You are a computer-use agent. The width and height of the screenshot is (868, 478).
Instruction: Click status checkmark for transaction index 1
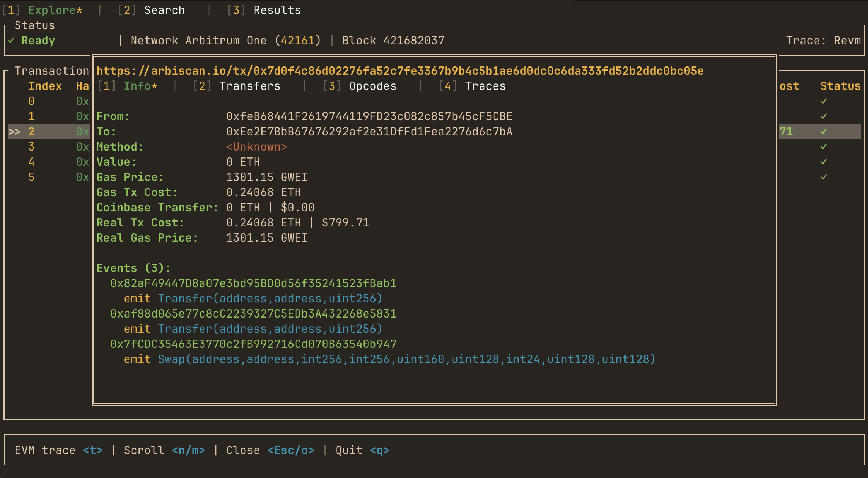coord(823,116)
